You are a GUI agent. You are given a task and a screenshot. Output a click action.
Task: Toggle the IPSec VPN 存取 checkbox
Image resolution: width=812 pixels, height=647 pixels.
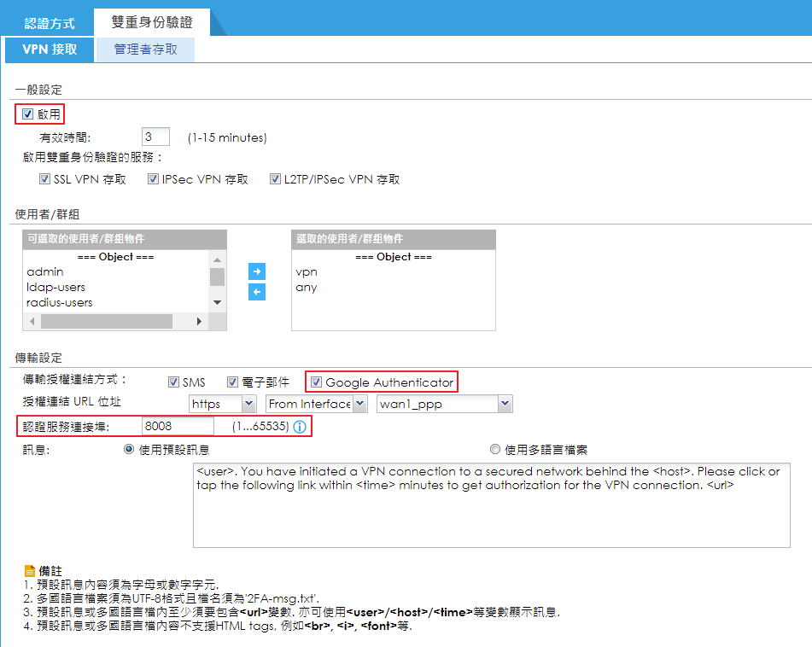(153, 179)
